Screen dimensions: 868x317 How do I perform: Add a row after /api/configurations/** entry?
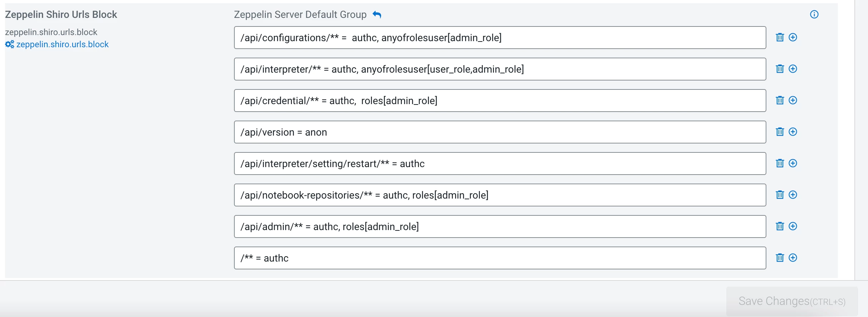pyautogui.click(x=793, y=37)
